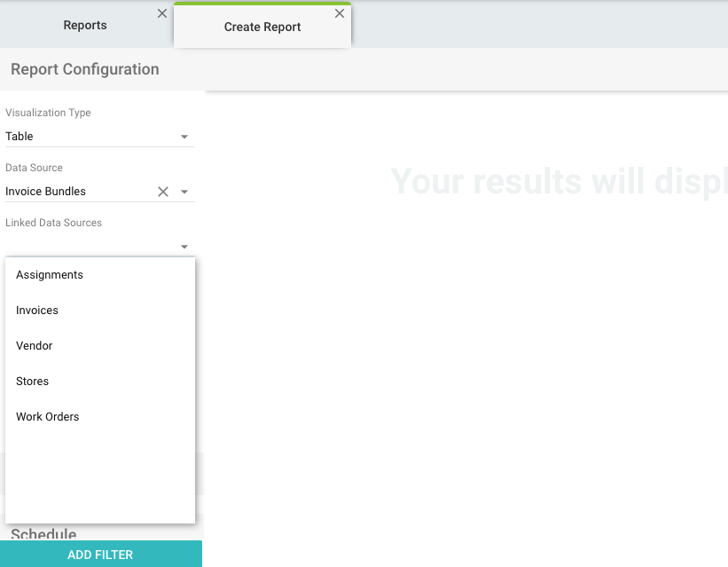
Task: Switch to the Reports tab
Action: click(85, 26)
